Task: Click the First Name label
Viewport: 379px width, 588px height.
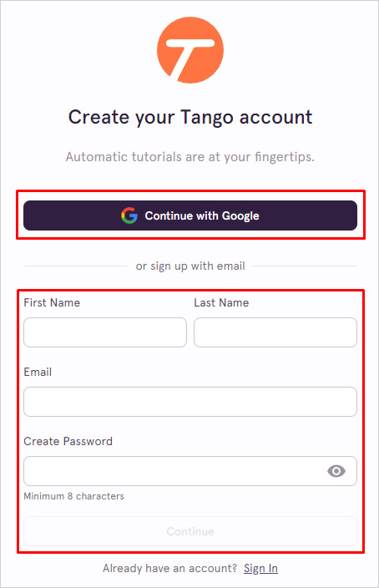Action: (52, 302)
